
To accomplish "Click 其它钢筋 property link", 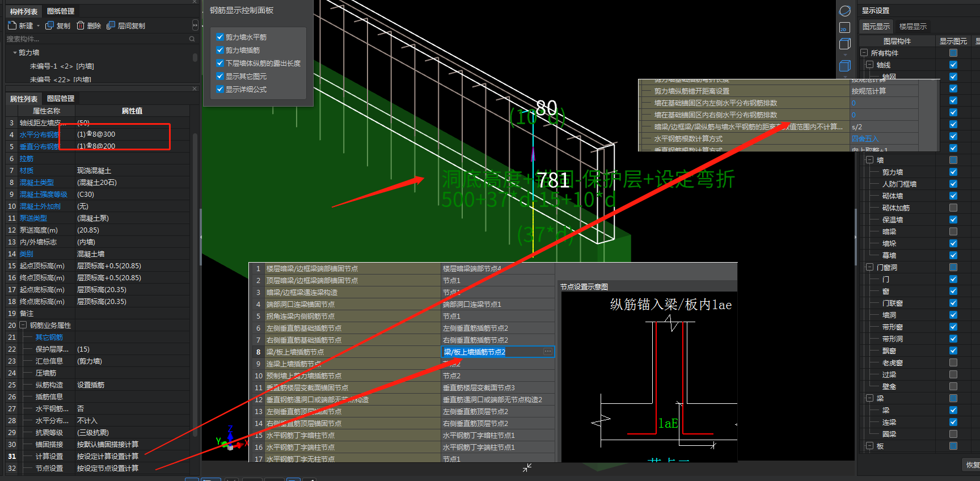I will [49, 337].
